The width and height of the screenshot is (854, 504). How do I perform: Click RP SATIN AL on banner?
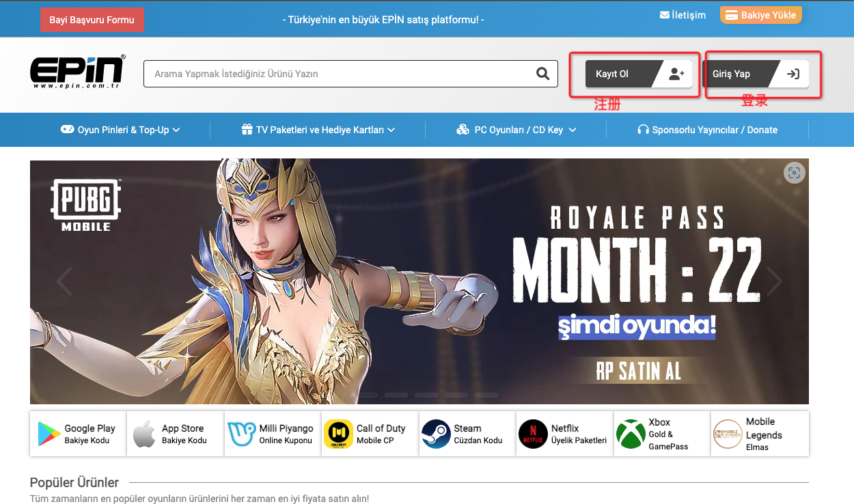[x=638, y=371]
